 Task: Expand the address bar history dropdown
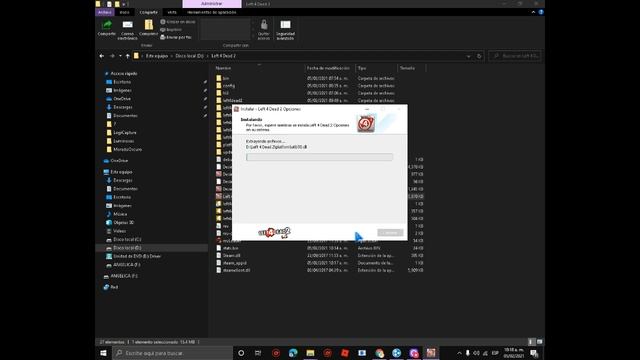(x=469, y=56)
